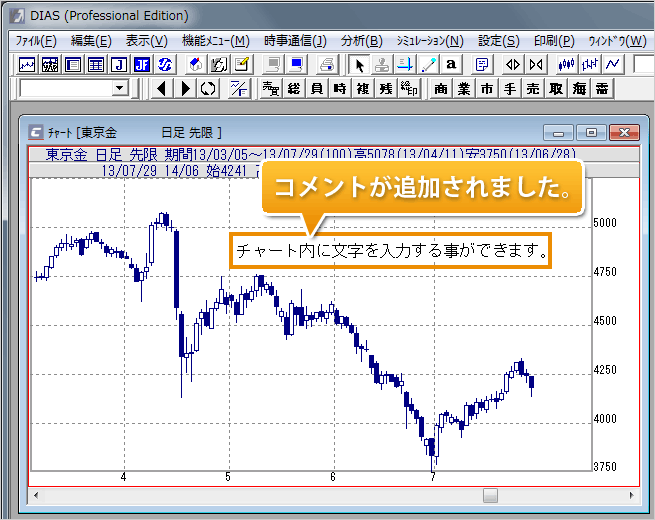Click the printer icon in toolbar

tap(326, 64)
